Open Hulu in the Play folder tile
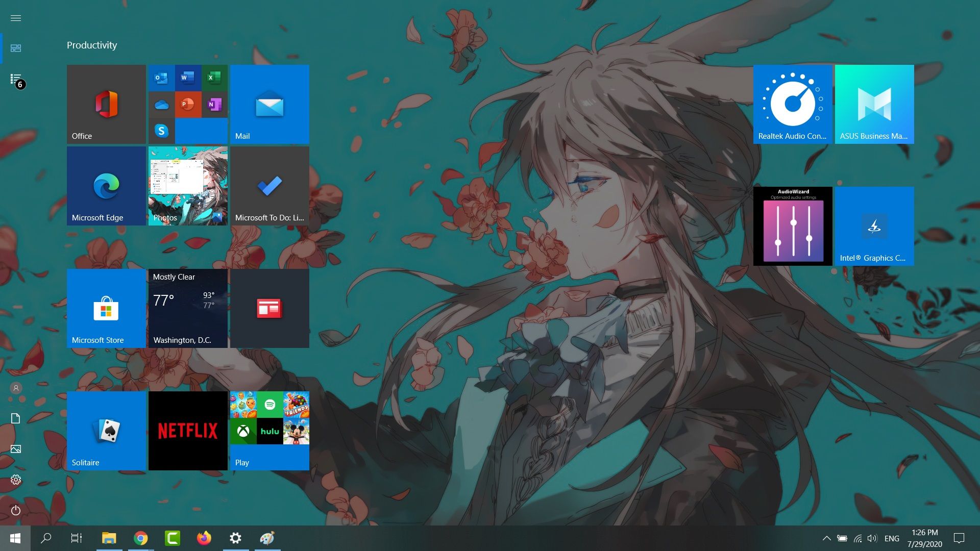980x551 pixels. point(269,431)
